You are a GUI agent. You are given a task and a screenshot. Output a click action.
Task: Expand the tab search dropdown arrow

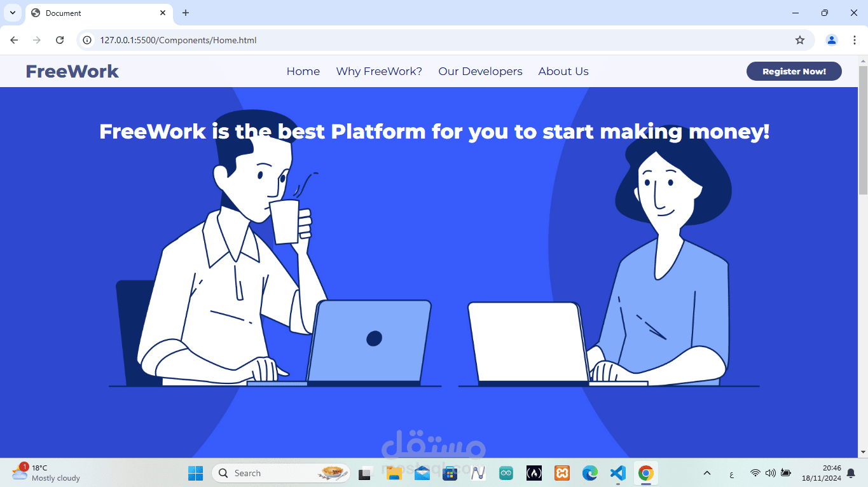coord(12,13)
